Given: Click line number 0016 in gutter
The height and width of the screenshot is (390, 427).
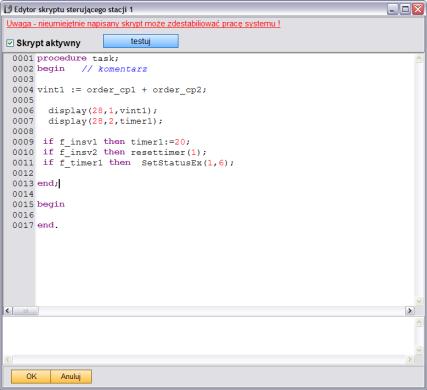Looking at the screenshot, I should click(x=23, y=215).
